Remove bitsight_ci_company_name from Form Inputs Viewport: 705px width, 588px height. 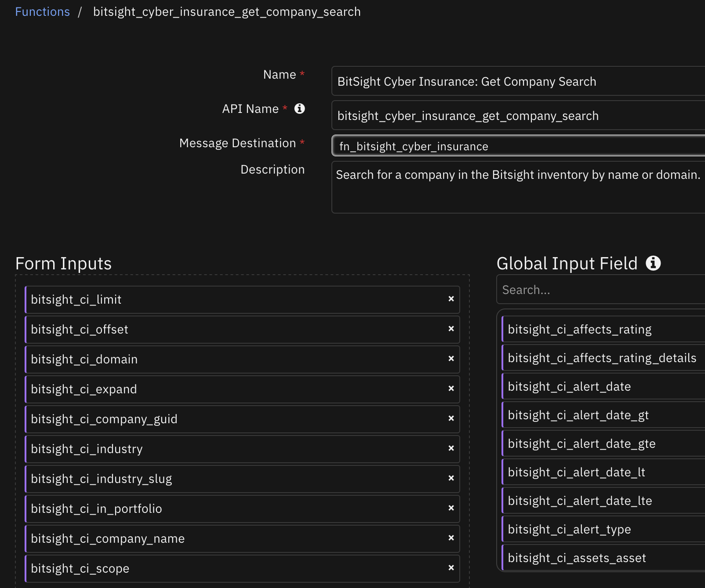click(451, 538)
